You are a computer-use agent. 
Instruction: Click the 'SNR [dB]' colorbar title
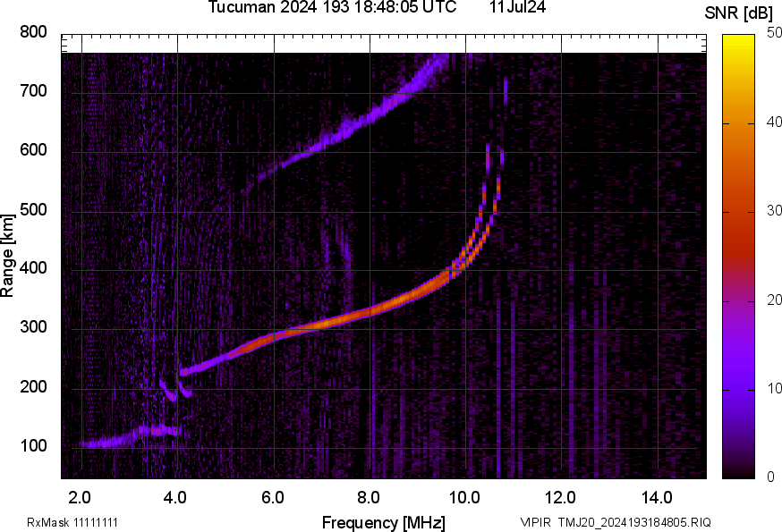point(738,13)
